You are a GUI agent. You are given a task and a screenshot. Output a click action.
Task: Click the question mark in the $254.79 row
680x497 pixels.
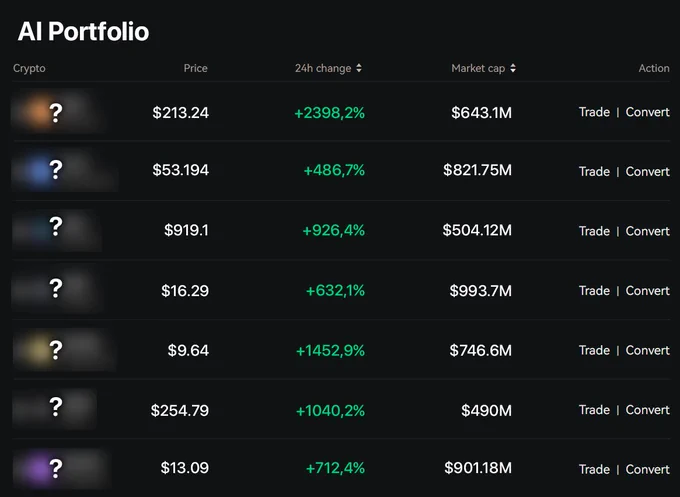point(56,407)
